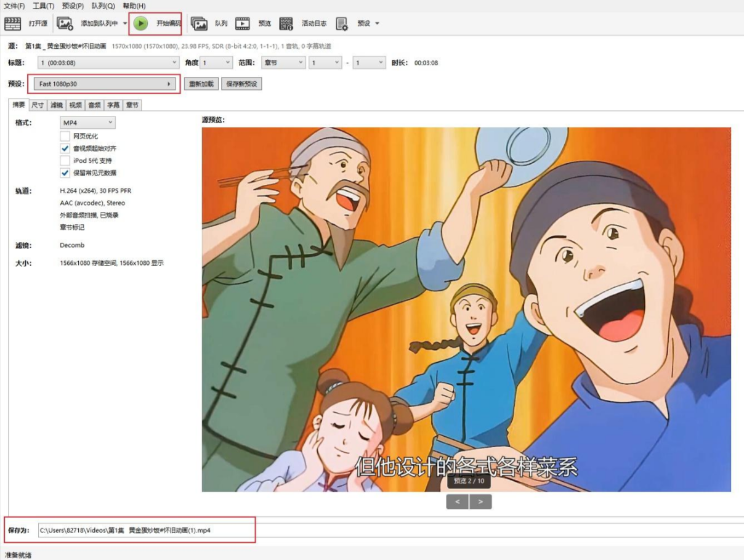Open the 文件(F) menu
This screenshot has width=744, height=560.
coord(14,6)
